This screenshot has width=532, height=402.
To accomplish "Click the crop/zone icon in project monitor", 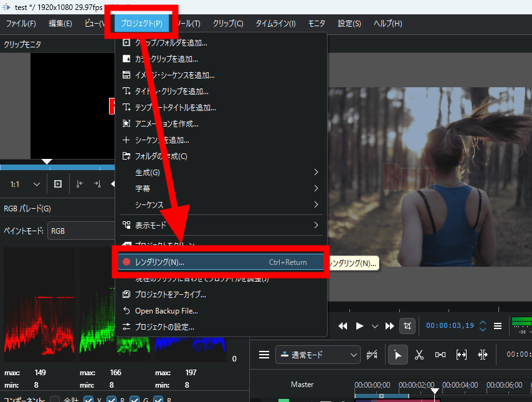I will click(x=407, y=325).
